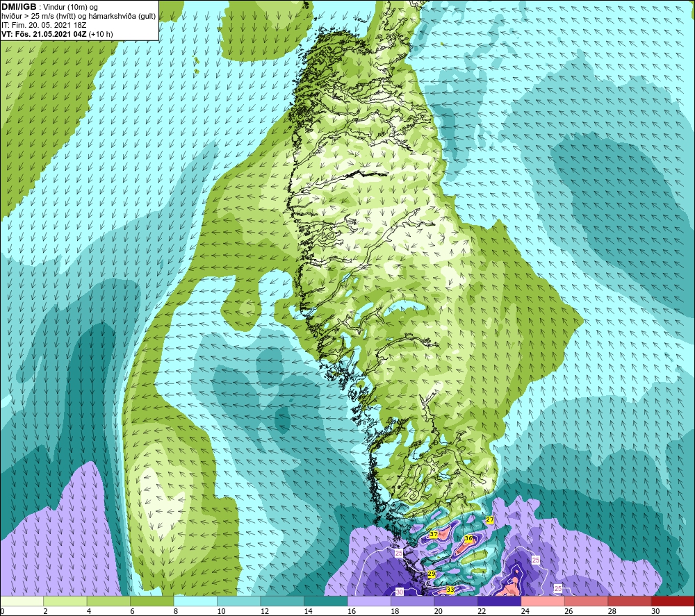Pick the 18–20 m/s light purple legend swatch
Screen dimensions: 695x616
point(413,601)
